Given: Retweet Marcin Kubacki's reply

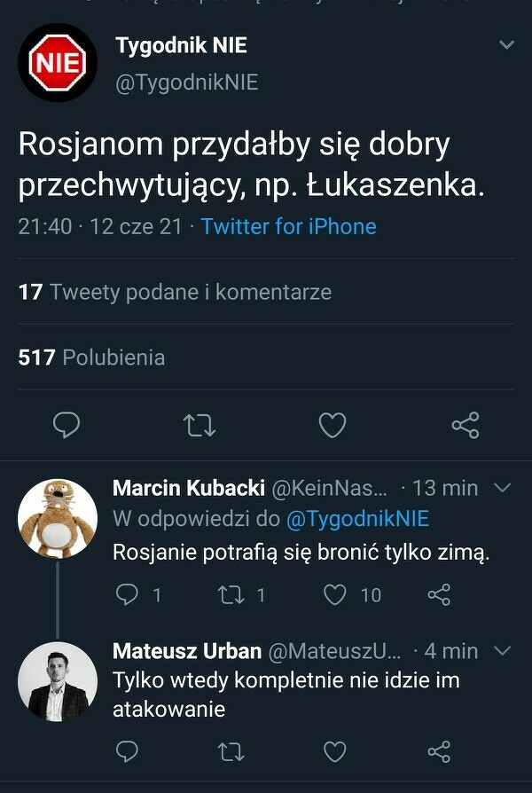Looking at the screenshot, I should (231, 594).
